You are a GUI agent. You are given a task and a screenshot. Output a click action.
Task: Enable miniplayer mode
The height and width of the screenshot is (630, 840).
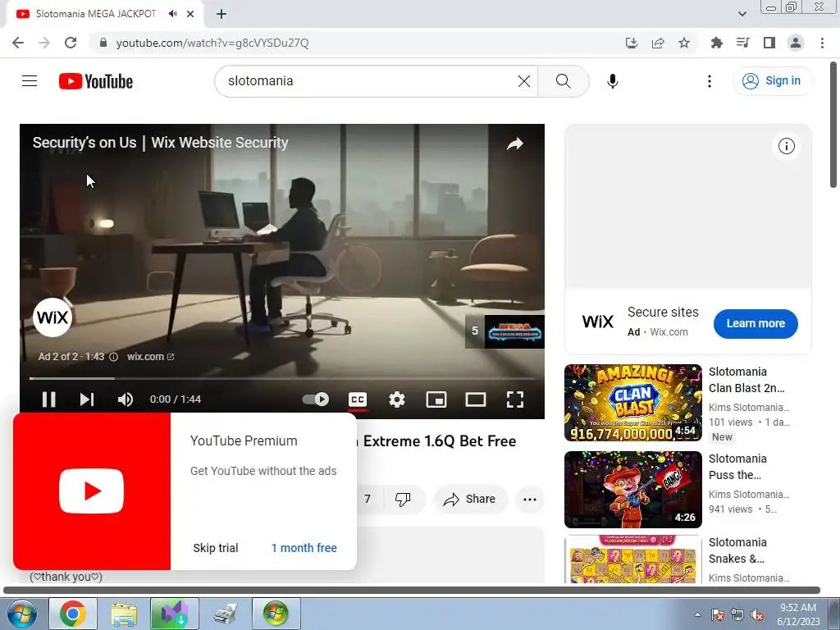point(436,399)
